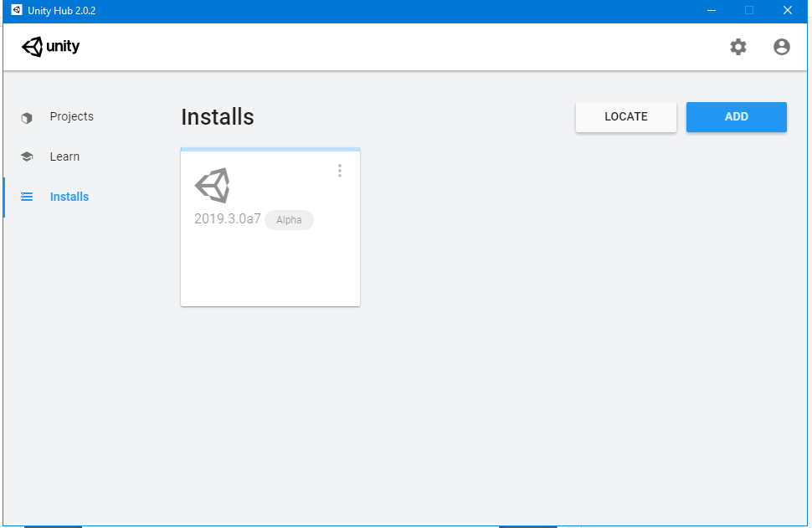Click the Installs list icon in the sidebar
This screenshot has width=812, height=528.
pyautogui.click(x=26, y=197)
